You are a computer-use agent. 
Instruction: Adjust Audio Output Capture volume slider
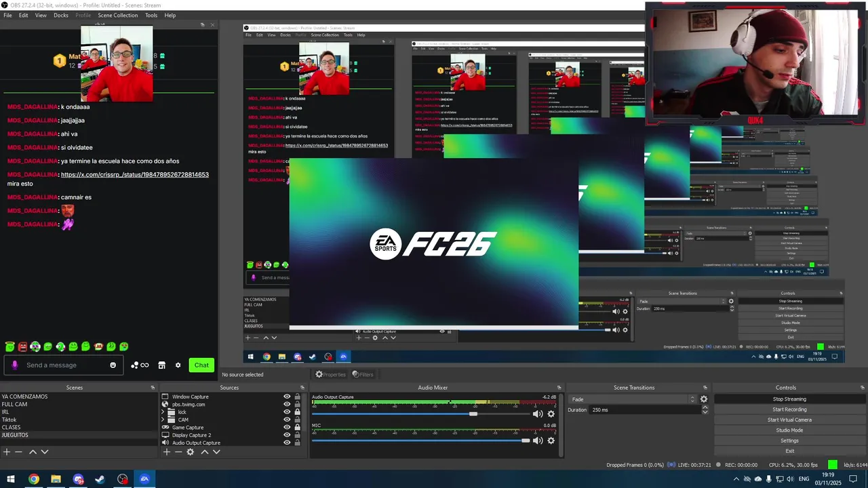click(x=473, y=414)
